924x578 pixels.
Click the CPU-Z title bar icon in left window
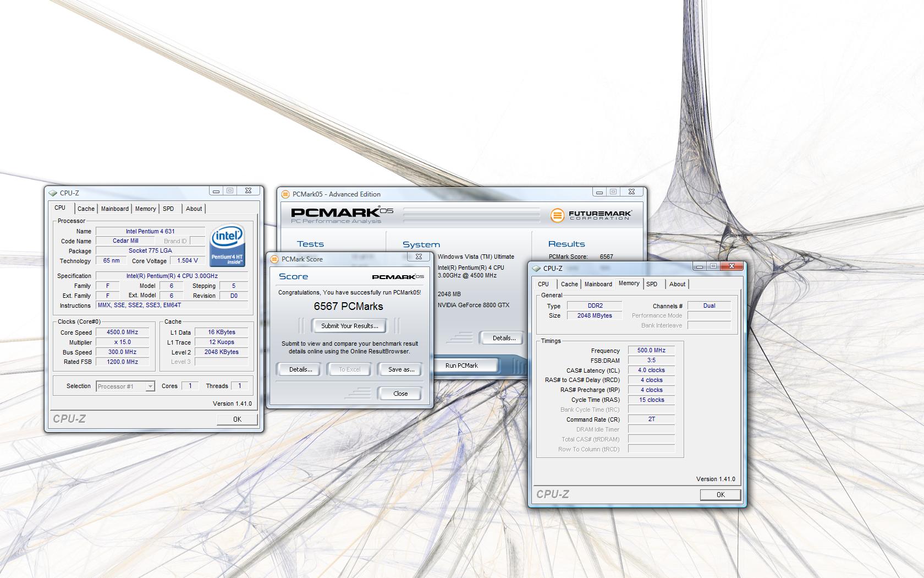53,193
